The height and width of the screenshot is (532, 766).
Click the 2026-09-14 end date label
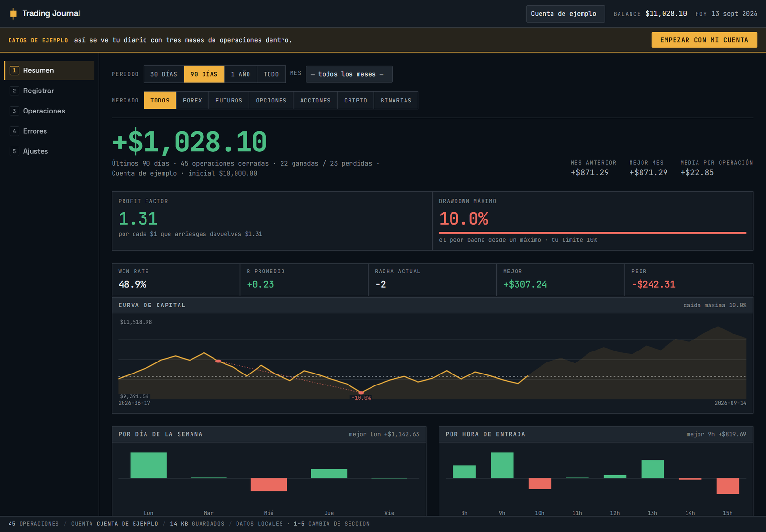[731, 403]
